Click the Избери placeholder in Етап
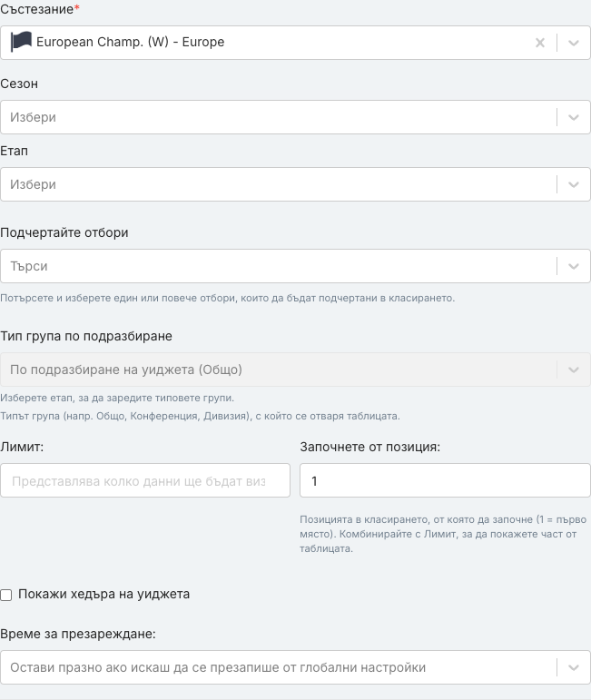Screen dimensions: 591x700 click(x=33, y=184)
